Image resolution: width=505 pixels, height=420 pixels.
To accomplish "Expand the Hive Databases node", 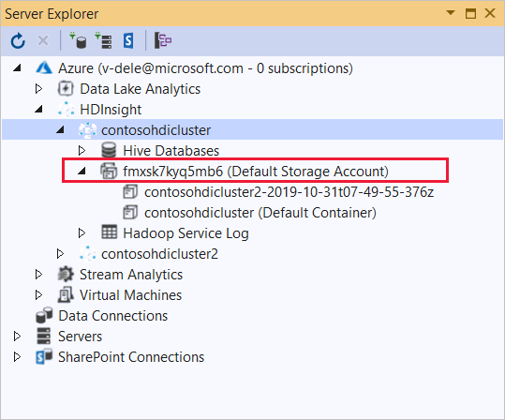I will [82, 151].
